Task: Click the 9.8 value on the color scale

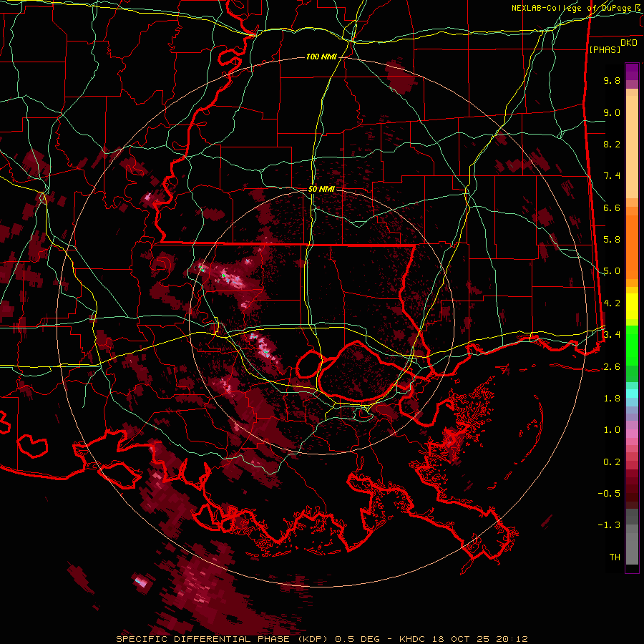Action: point(612,80)
